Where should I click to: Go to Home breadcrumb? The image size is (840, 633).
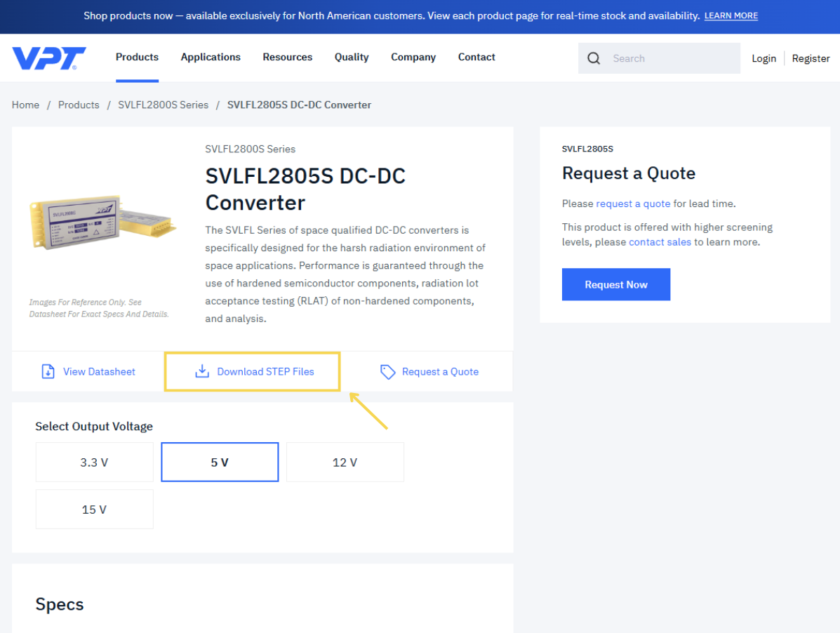point(26,105)
